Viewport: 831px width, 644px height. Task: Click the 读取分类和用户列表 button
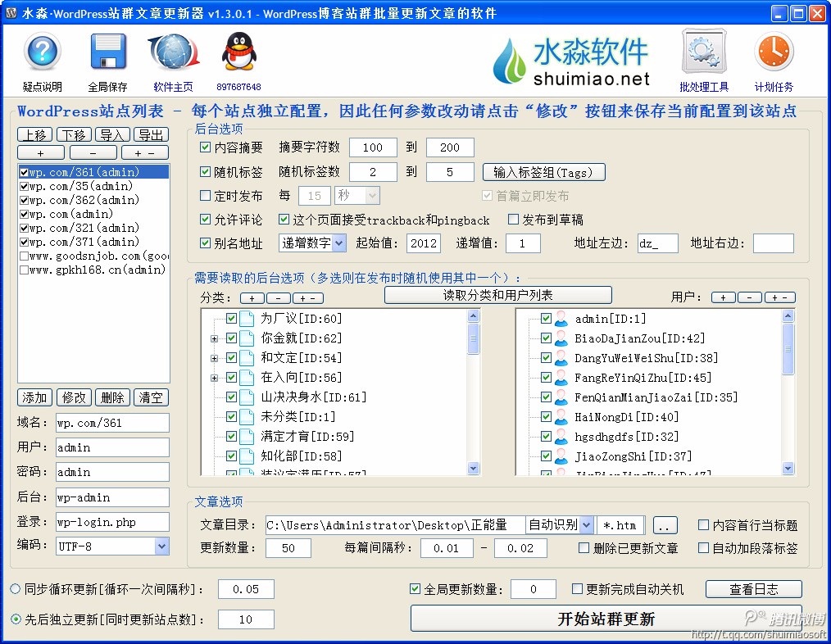(497, 295)
